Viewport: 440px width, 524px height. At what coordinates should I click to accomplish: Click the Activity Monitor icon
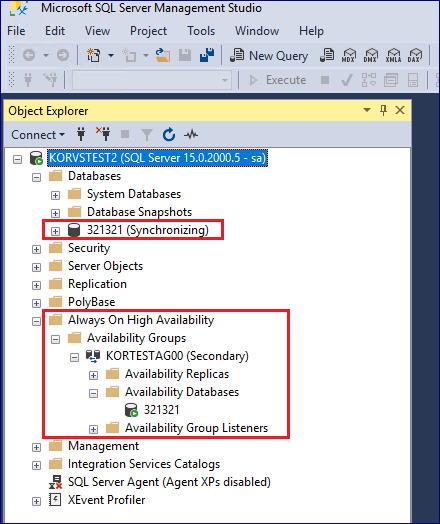(191, 135)
